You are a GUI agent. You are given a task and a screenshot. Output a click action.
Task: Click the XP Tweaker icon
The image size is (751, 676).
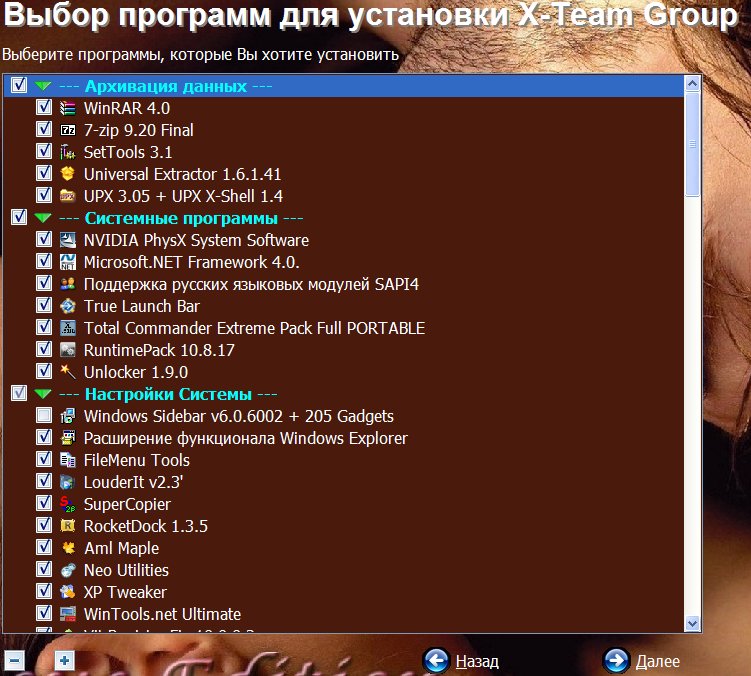[x=68, y=592]
